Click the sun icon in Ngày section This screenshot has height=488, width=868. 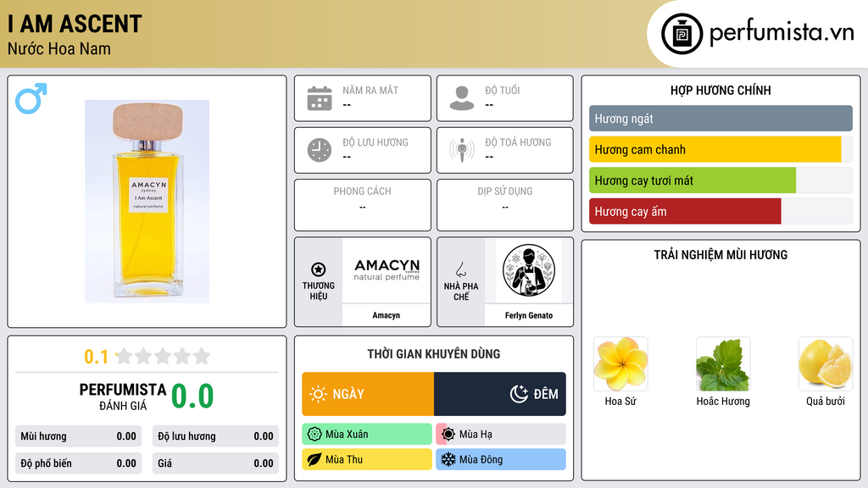tap(319, 394)
